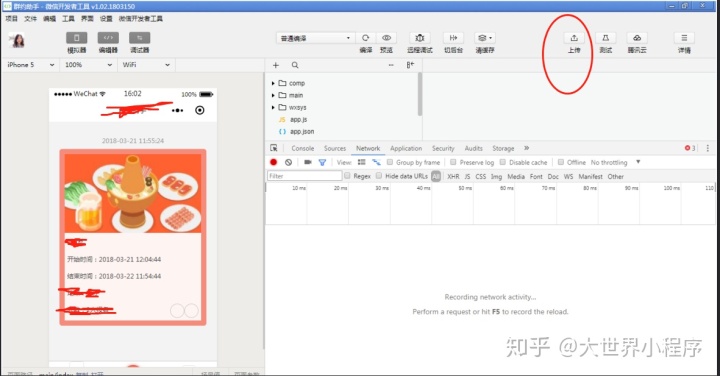
Task: Switch to the Application tab
Action: (x=406, y=148)
